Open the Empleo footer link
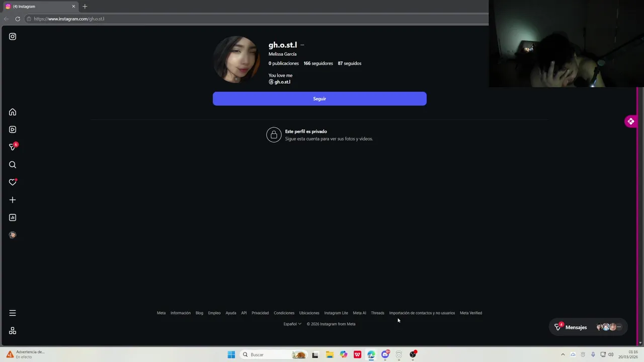This screenshot has height=362, width=644. tap(214, 313)
